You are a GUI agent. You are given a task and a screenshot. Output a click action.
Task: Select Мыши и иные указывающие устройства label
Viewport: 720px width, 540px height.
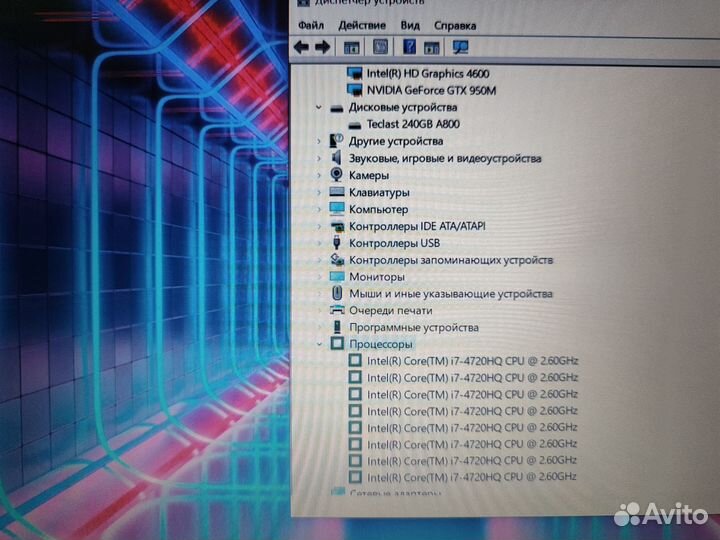point(450,294)
